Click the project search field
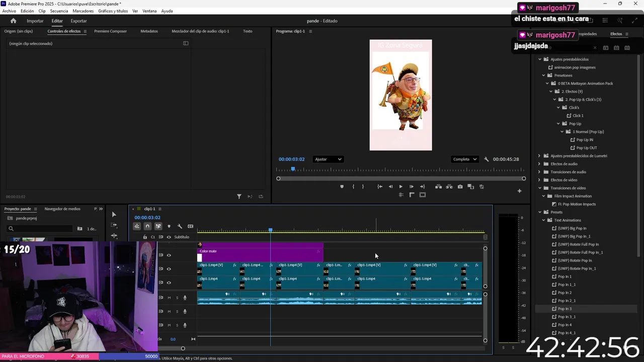644x362 pixels. coord(39,229)
